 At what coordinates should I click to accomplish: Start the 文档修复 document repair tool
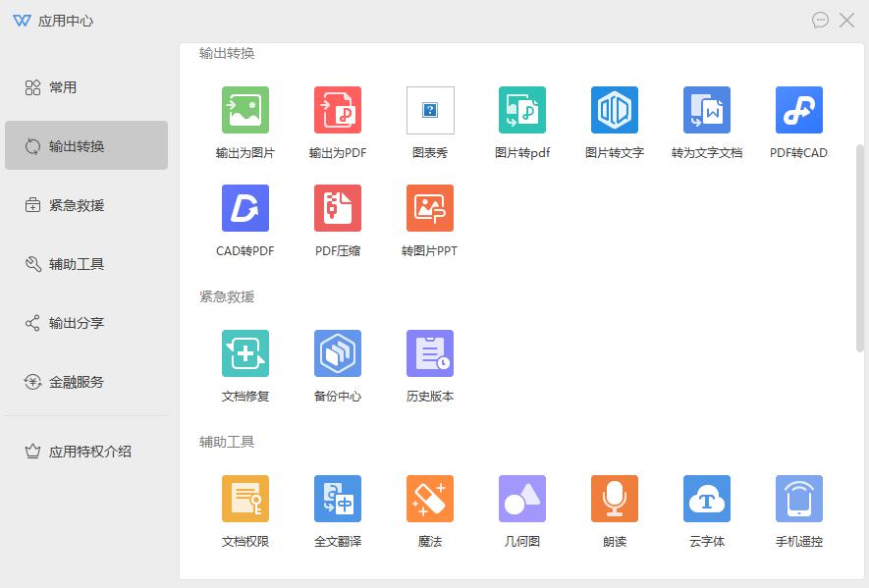[244, 363]
